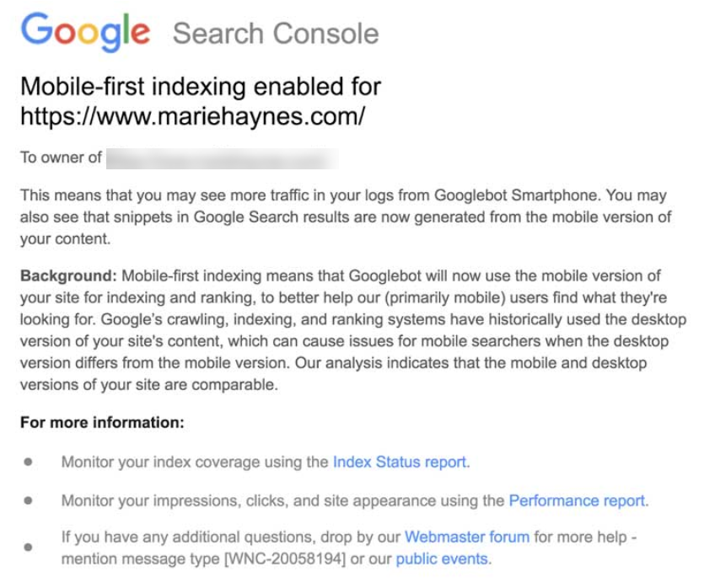Image resolution: width=704 pixels, height=588 pixels.
Task: Open the https://www.mariehaynes.com/ URL in the heading
Action: coord(192,115)
